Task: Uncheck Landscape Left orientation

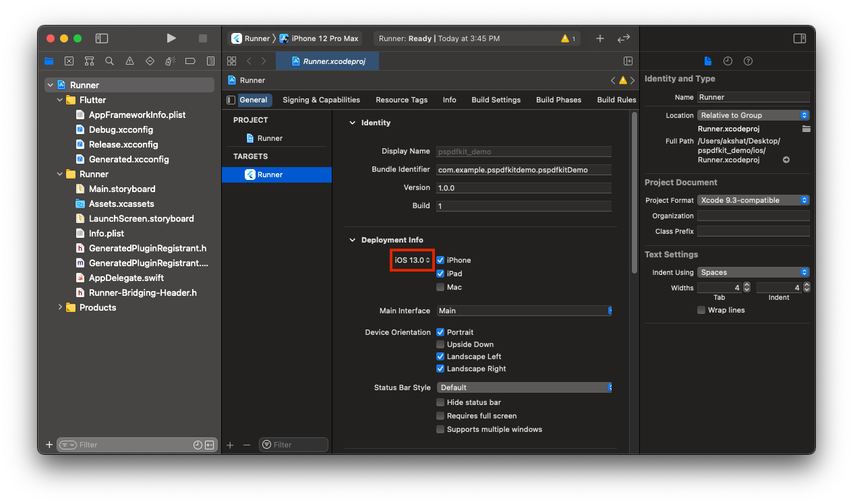Action: click(440, 356)
